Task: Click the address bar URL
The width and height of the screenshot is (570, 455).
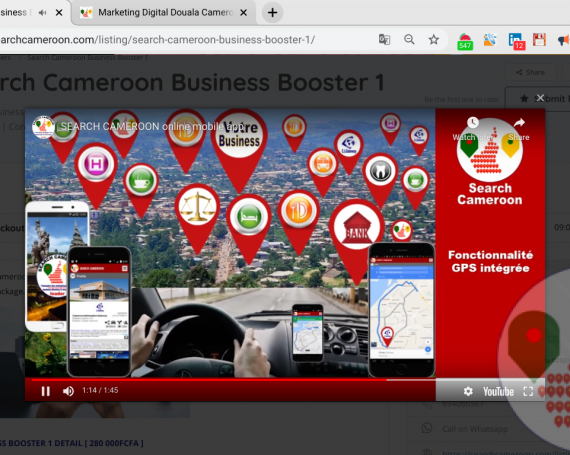Action: point(158,40)
